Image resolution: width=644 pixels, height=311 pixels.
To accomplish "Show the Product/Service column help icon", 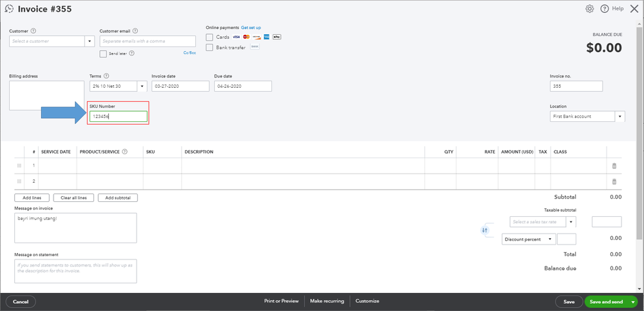I will click(x=124, y=152).
